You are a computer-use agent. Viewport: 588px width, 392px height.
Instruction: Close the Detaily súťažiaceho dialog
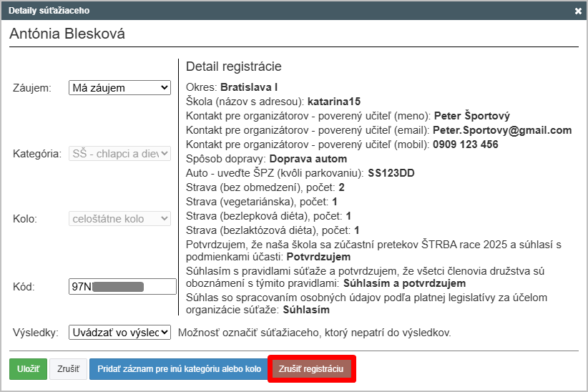[x=578, y=11]
